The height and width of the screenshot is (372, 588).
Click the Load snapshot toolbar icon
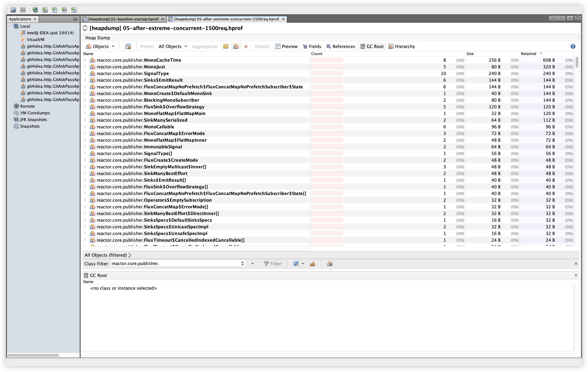pyautogui.click(x=13, y=10)
